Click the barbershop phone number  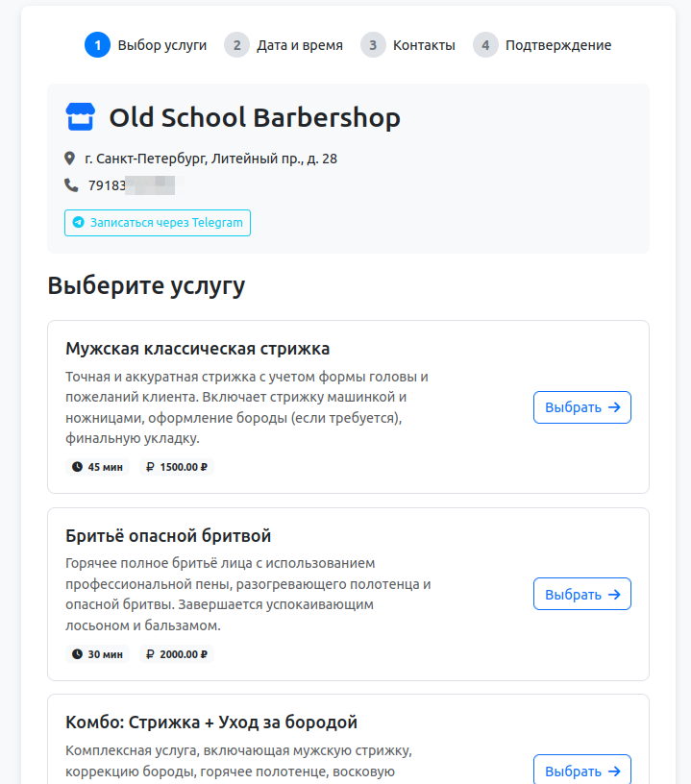(130, 185)
